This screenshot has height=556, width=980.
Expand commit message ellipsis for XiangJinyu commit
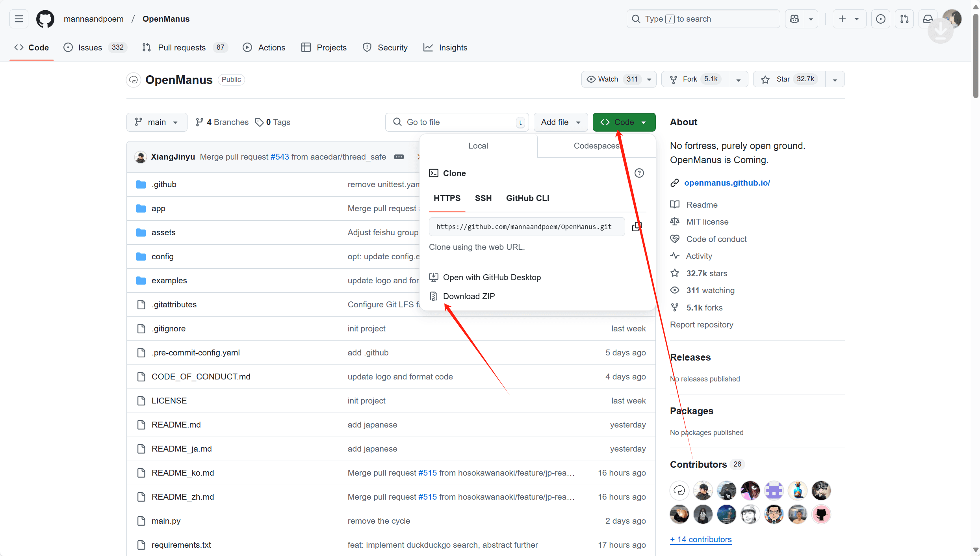[399, 157]
